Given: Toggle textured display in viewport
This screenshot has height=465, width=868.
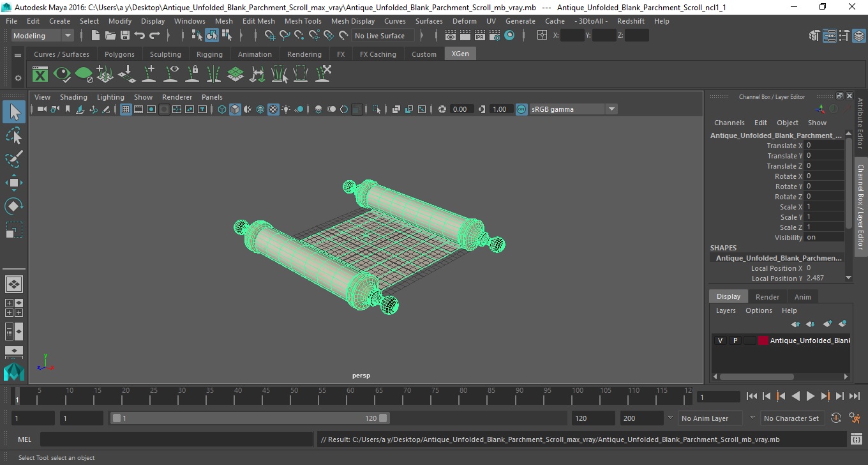Looking at the screenshot, I should (x=273, y=109).
